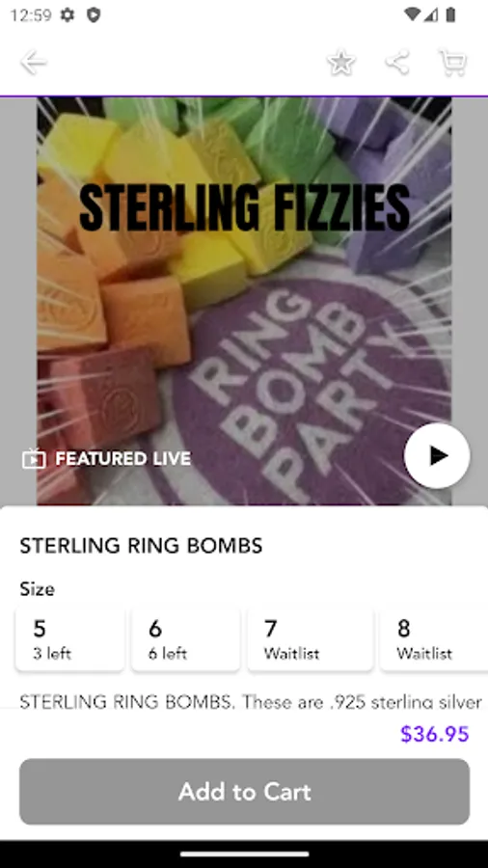This screenshot has height=868, width=488.
Task: Tap the share icon
Action: [397, 62]
